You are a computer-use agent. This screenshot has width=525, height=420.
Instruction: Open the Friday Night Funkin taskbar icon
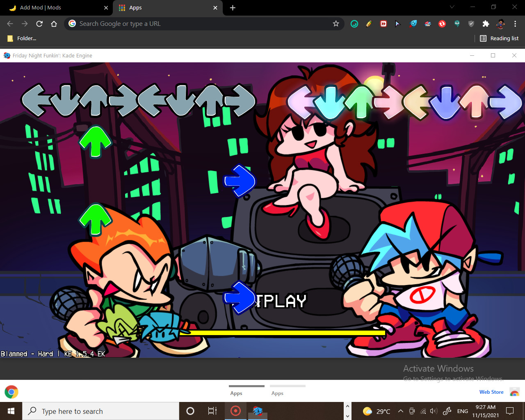tap(258, 411)
